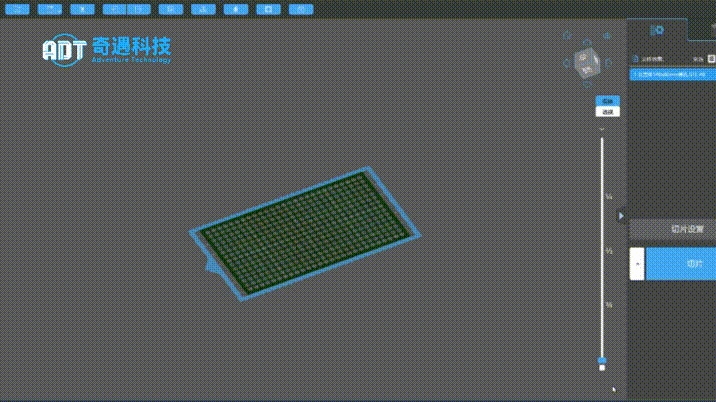
Task: Rotate view using arrow above the cube
Action: (587, 42)
